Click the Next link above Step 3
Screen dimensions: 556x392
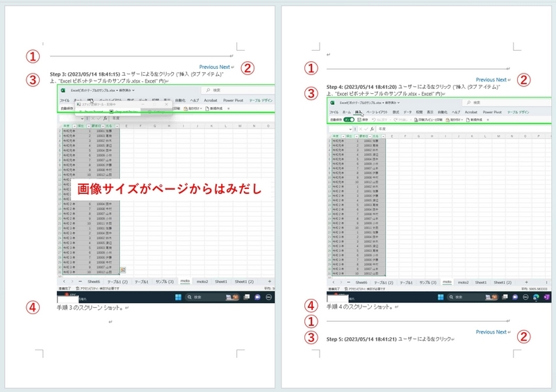point(224,67)
